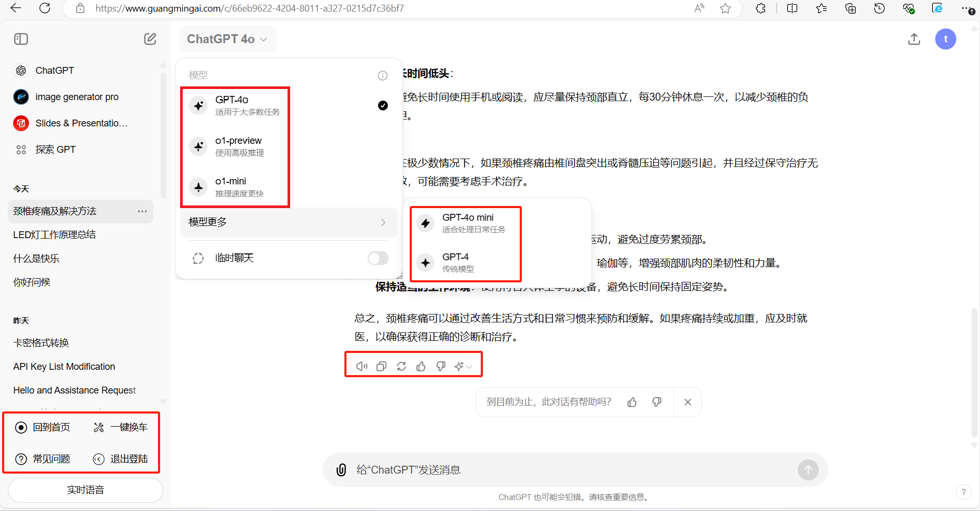The width and height of the screenshot is (980, 511).
Task: Expand the 模型更多 submenu
Action: point(289,222)
